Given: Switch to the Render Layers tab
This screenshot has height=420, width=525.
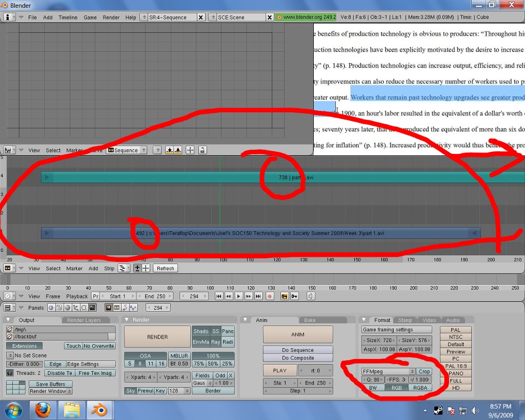Looking at the screenshot, I should [84, 320].
